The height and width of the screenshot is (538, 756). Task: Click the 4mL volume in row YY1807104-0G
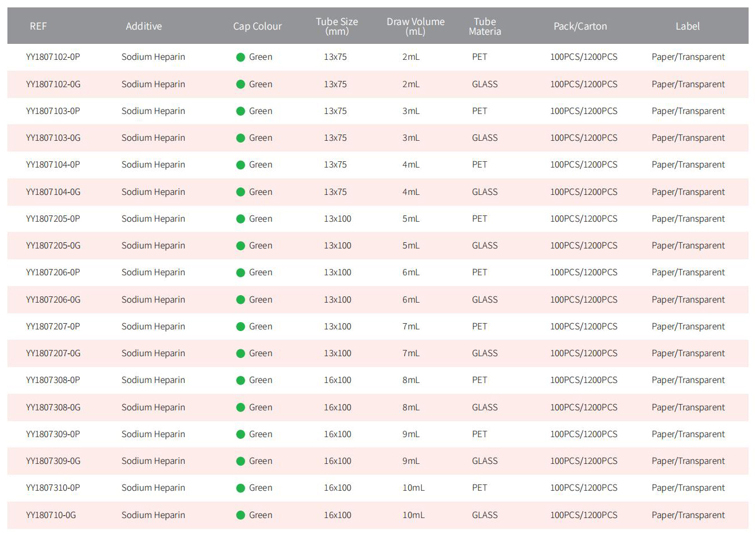pos(411,192)
